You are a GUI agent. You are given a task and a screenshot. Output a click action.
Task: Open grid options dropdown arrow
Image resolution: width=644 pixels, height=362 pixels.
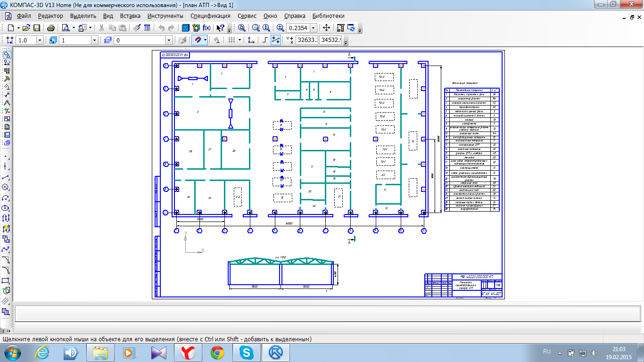239,40
